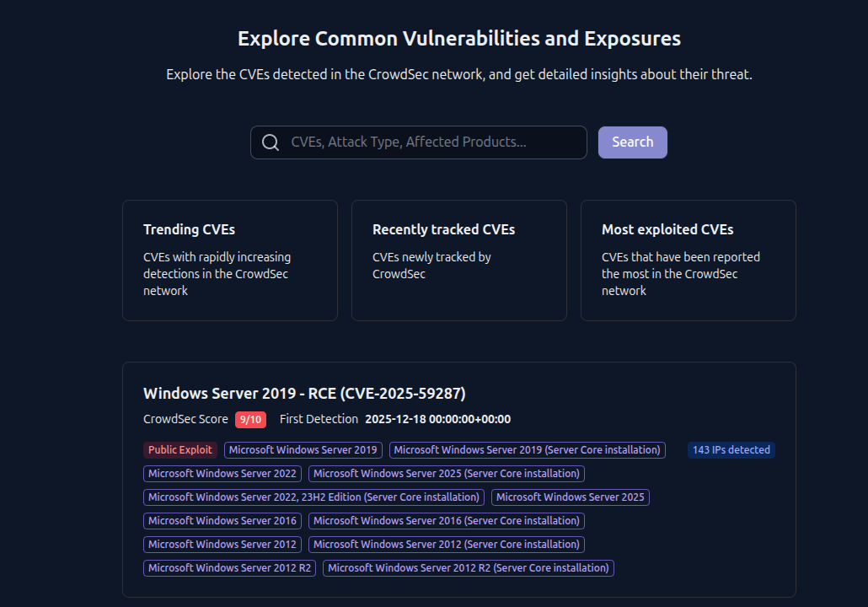Click the Windows Server 2025 Server Core installation tag
Viewport: 868px width, 607px height.
(x=446, y=473)
